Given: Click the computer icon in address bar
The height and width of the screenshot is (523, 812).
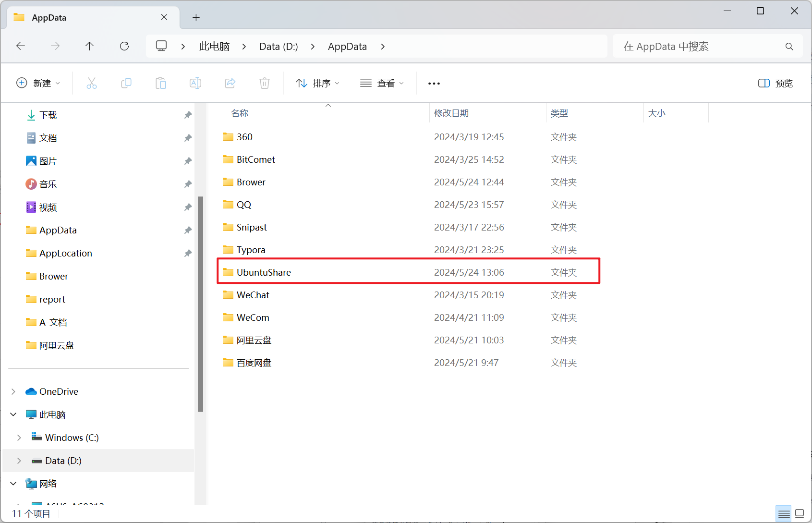Looking at the screenshot, I should (161, 46).
